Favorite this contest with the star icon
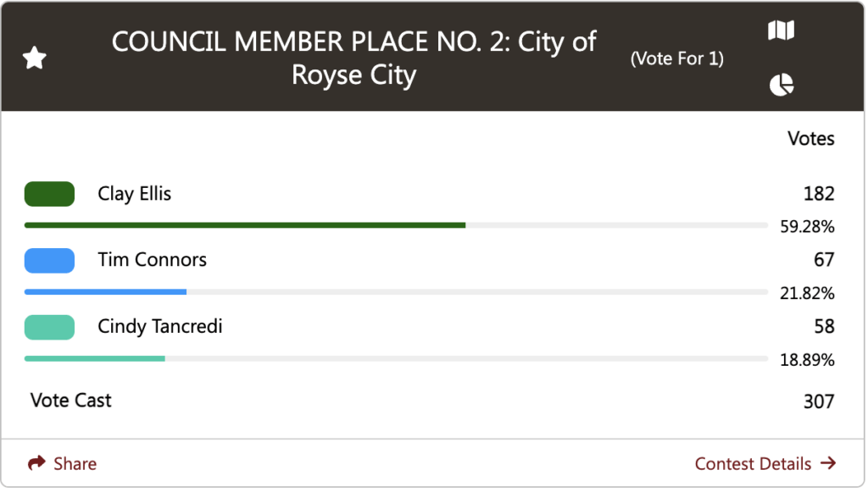This screenshot has height=492, width=868. point(34,58)
